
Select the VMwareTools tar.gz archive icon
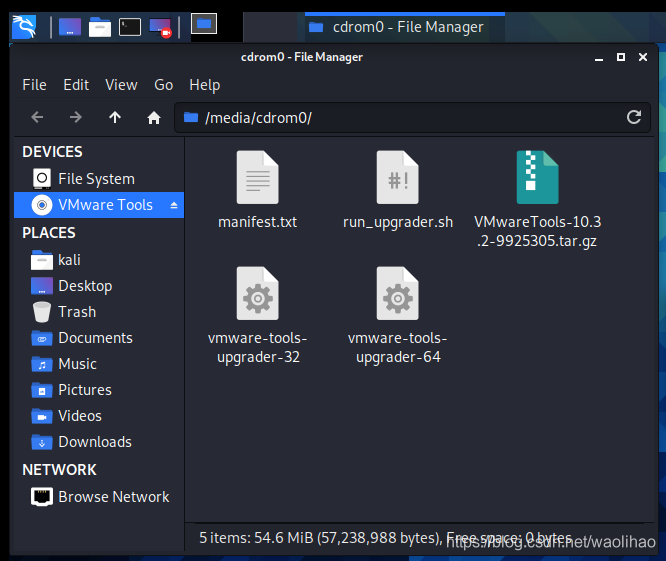click(x=537, y=177)
